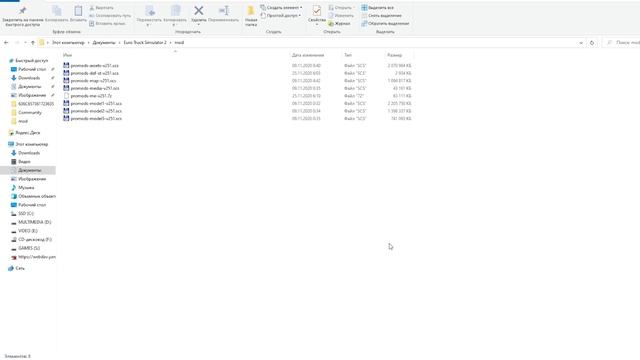The width and height of the screenshot is (640, 360).
Task: Sort by the Тип column header
Action: pos(348,55)
